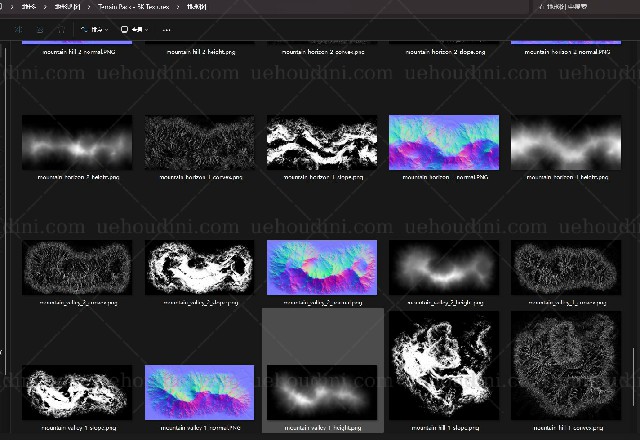Select 'Terrain Pack - 8K Textures' breadcrumb segment
This screenshot has width=640, height=440.
tap(133, 7)
